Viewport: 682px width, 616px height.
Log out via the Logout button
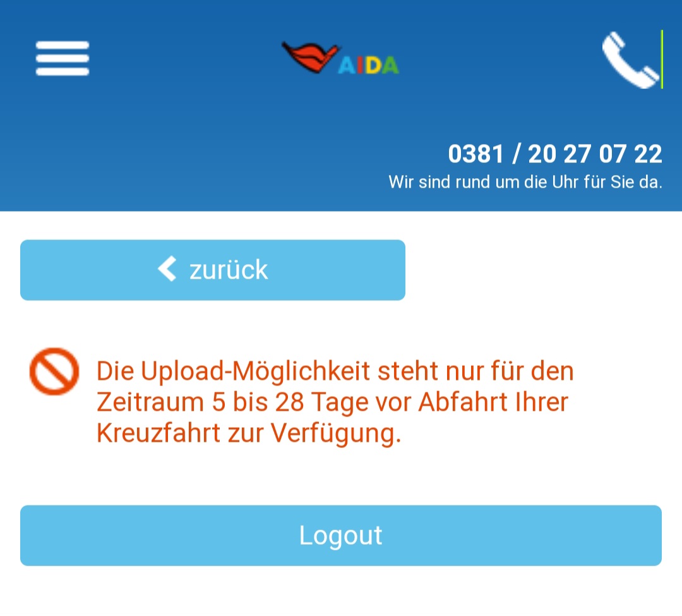341,536
